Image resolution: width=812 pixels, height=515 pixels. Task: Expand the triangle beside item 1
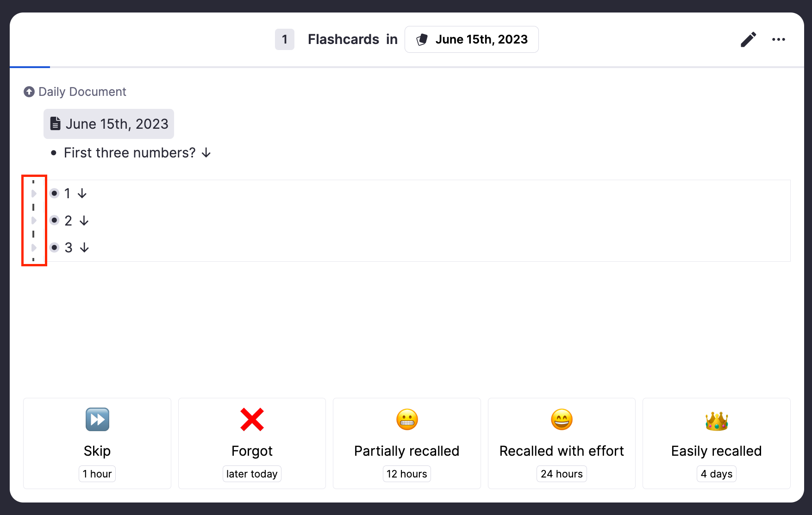[34, 193]
